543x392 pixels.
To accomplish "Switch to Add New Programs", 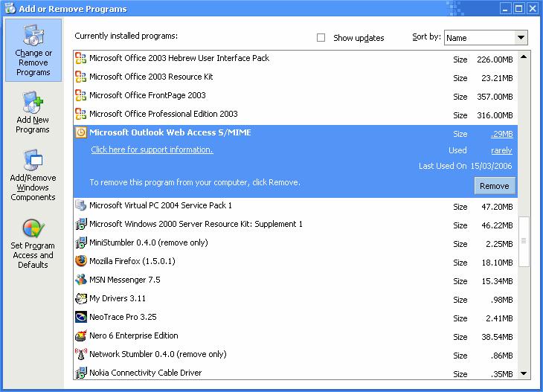I will click(33, 113).
